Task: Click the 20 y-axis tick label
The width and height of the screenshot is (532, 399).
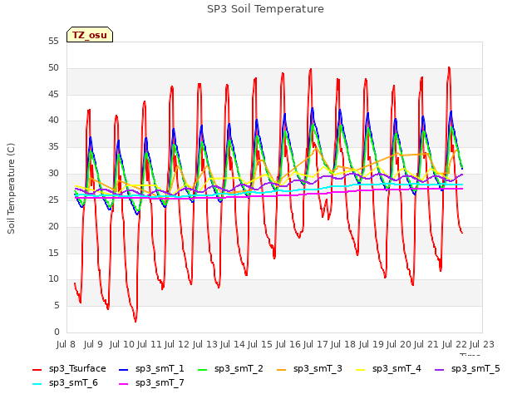Action: 53,226
